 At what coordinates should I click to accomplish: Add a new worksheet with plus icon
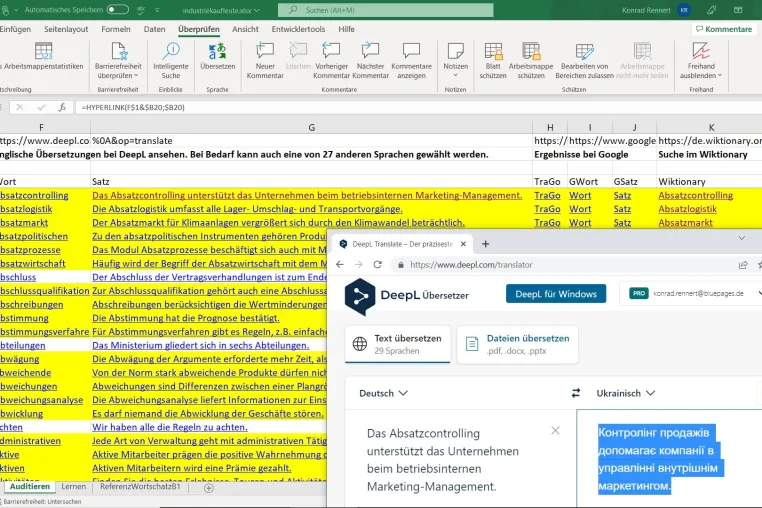208,488
